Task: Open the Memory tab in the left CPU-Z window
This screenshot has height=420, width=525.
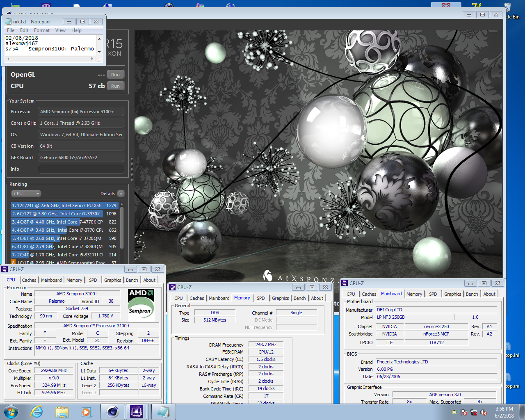Action: click(x=74, y=280)
